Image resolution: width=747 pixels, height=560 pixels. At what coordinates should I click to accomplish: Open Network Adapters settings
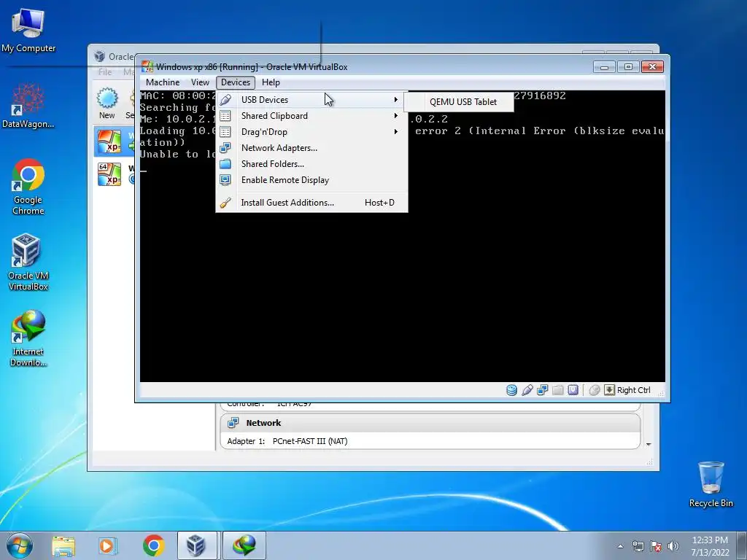pos(311,148)
